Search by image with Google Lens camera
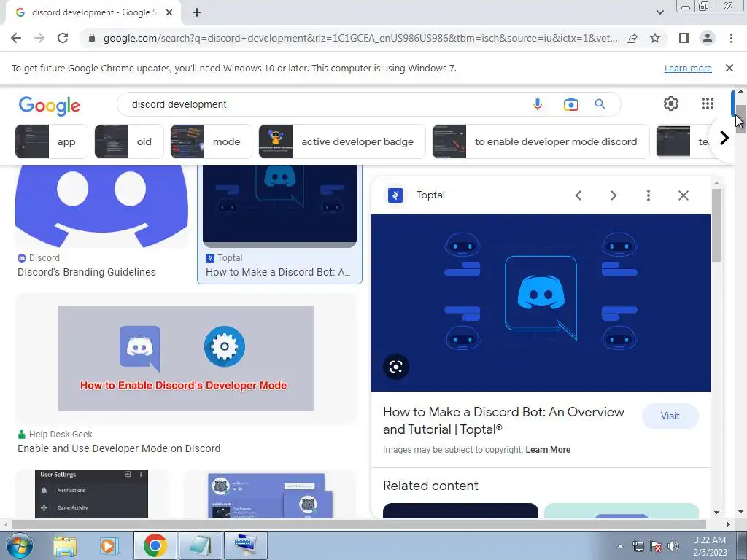 pyautogui.click(x=570, y=104)
